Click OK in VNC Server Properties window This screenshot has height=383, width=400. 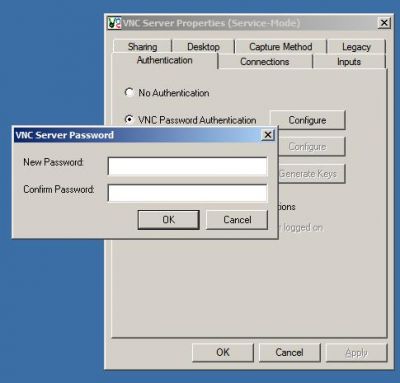pyautogui.click(x=223, y=352)
